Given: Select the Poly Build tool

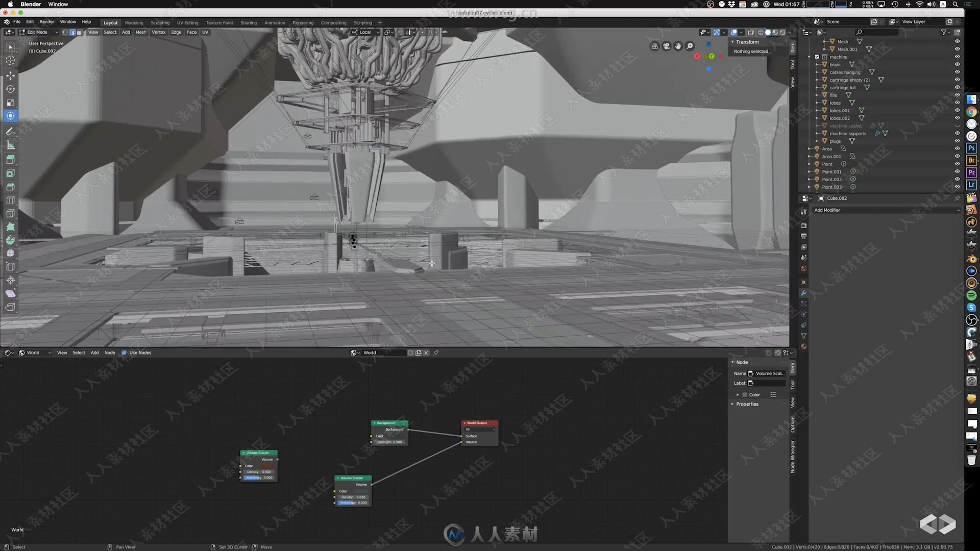Looking at the screenshot, I should 10,227.
